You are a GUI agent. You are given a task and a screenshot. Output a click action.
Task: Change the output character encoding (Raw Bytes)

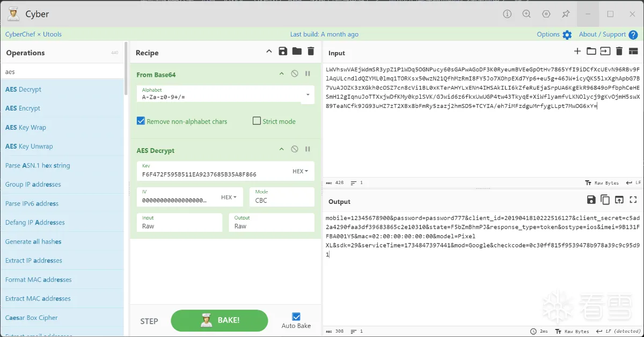pyautogui.click(x=572, y=332)
